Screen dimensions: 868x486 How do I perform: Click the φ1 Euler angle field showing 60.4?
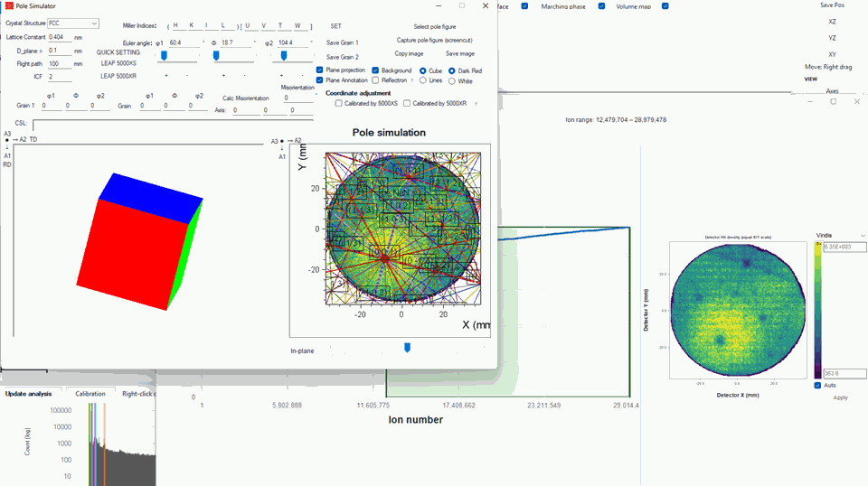coord(184,42)
